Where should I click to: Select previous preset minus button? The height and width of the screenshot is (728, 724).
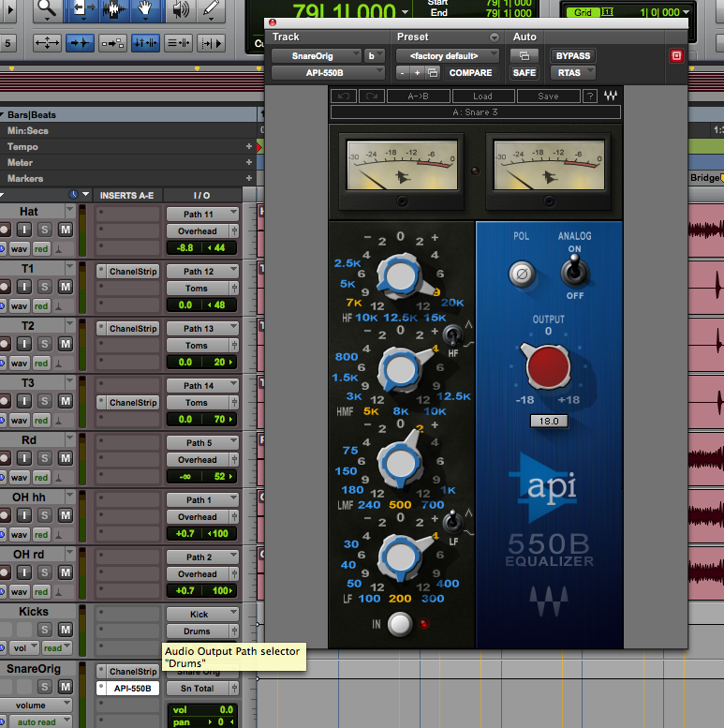(403, 73)
